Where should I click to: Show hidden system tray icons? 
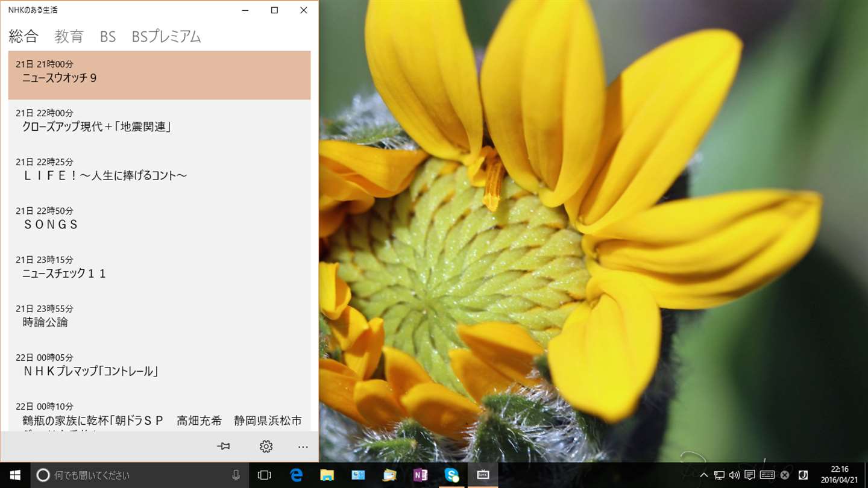704,475
